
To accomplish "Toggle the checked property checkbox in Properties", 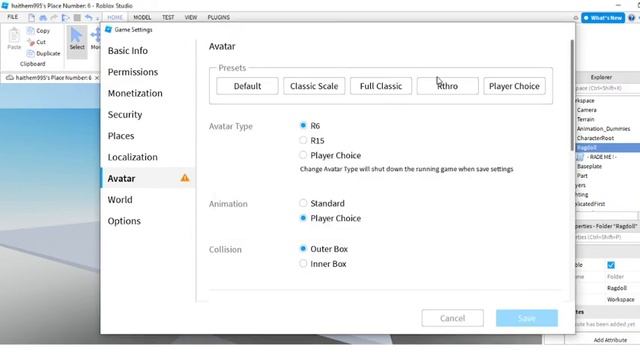I will pyautogui.click(x=611, y=265).
